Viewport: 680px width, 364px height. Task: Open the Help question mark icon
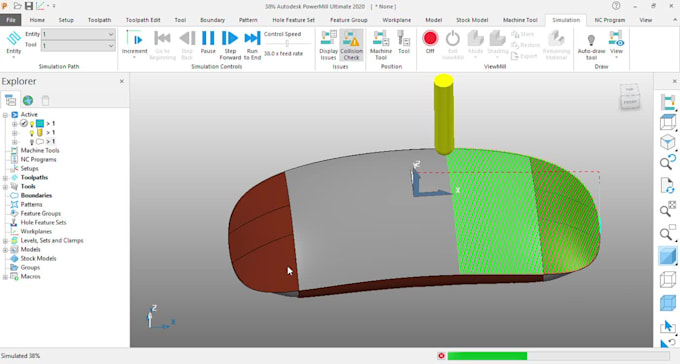coord(616,6)
